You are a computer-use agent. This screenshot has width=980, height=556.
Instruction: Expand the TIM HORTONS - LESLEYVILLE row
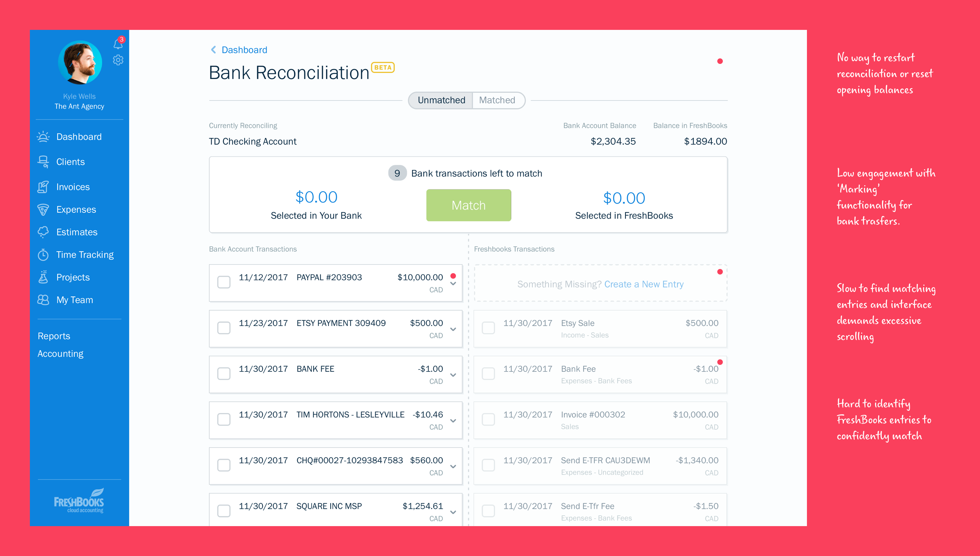pyautogui.click(x=453, y=420)
